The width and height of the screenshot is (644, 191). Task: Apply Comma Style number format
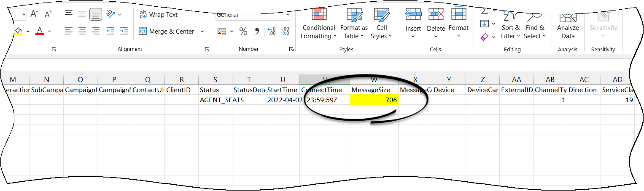coord(256,31)
